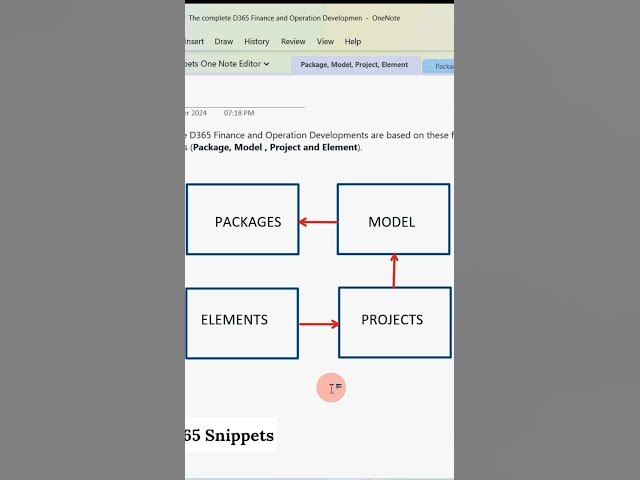The width and height of the screenshot is (640, 480).
Task: Select the MODEL box in the diagram
Action: (x=392, y=220)
